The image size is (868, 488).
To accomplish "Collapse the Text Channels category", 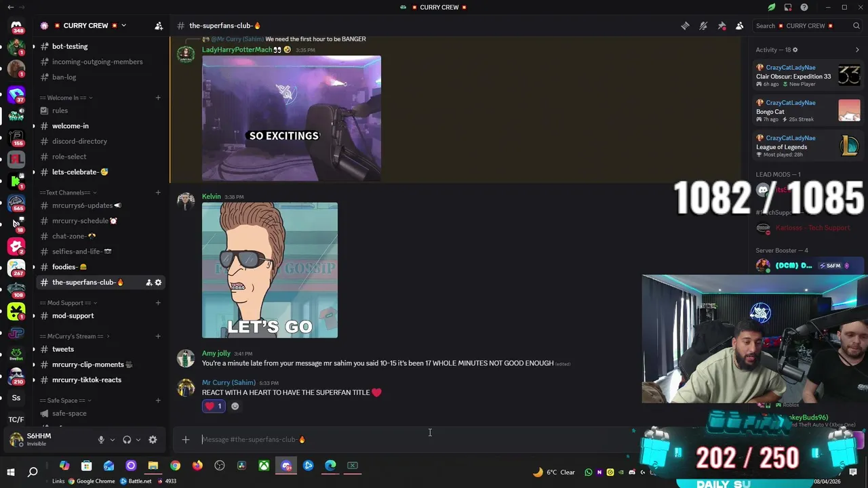I will [x=68, y=192].
